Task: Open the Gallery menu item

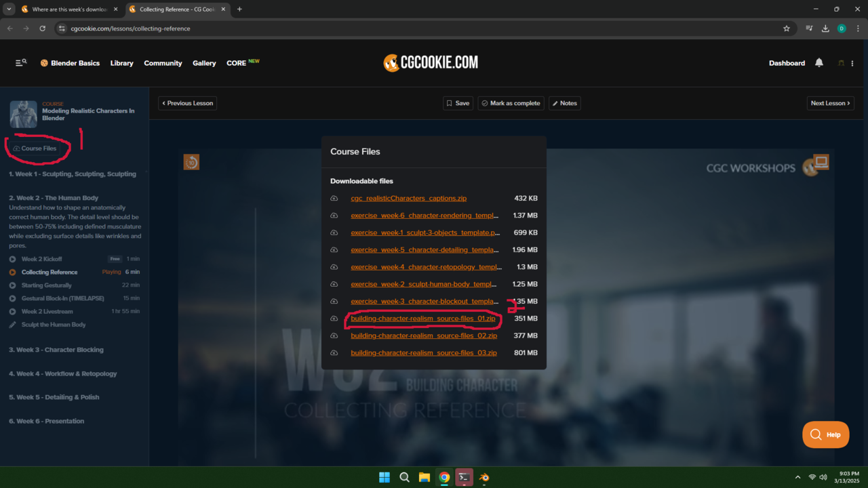Action: click(204, 63)
